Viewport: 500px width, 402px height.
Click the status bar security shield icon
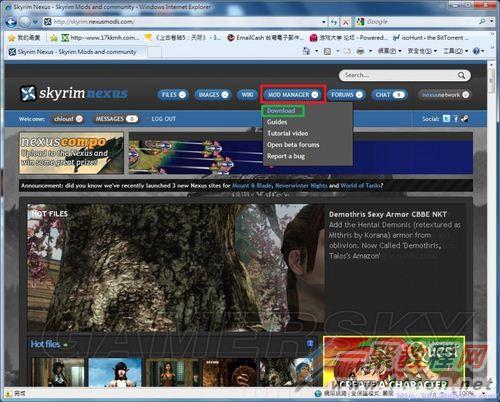pyautogui.click(x=8, y=394)
